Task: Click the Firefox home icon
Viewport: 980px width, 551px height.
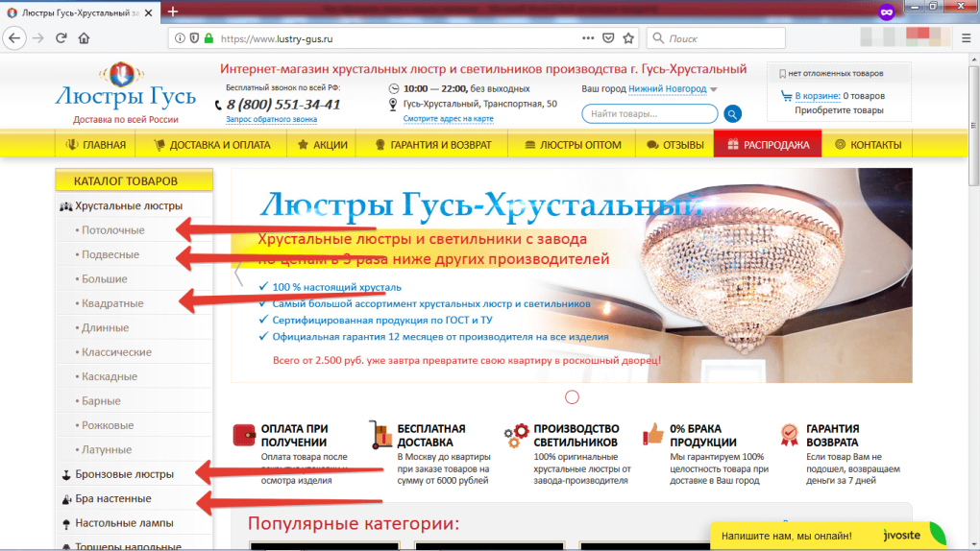Action: [85, 38]
